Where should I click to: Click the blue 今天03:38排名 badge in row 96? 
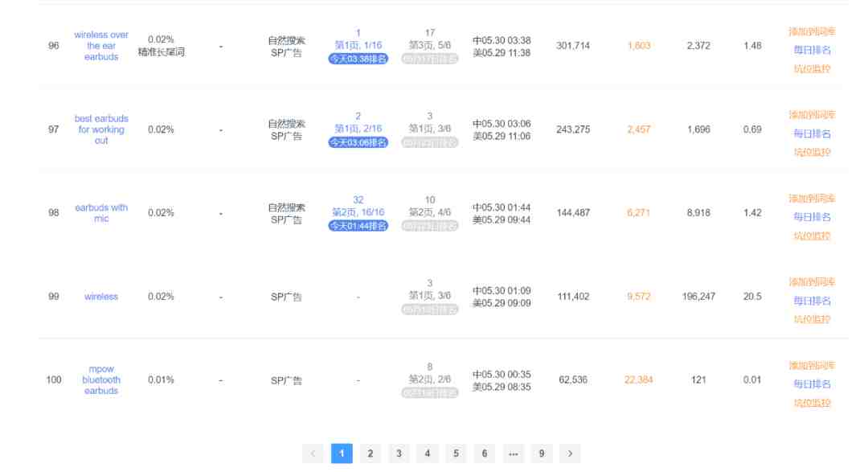(358, 59)
